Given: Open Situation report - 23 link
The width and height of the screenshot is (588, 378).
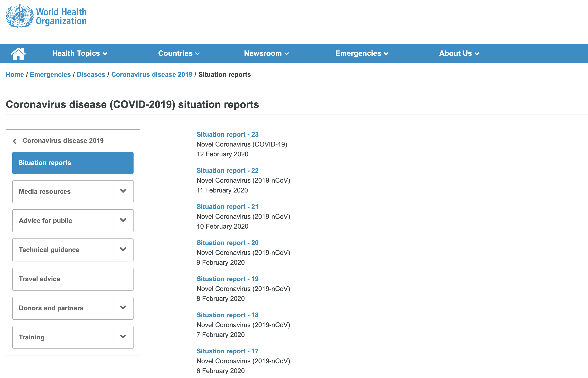Looking at the screenshot, I should click(x=227, y=134).
